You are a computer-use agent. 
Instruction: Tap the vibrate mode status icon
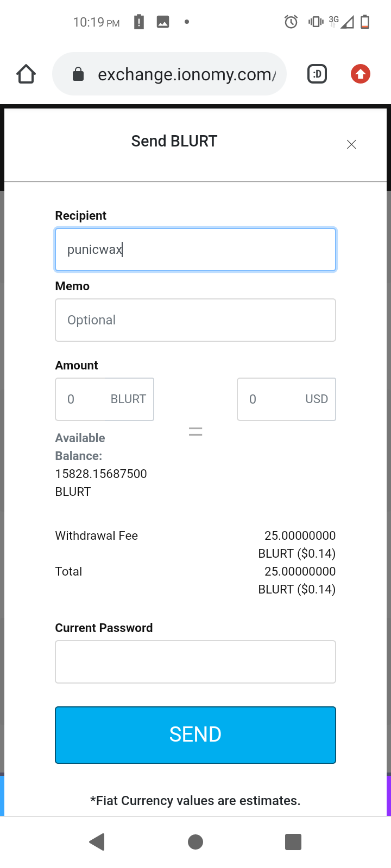316,22
